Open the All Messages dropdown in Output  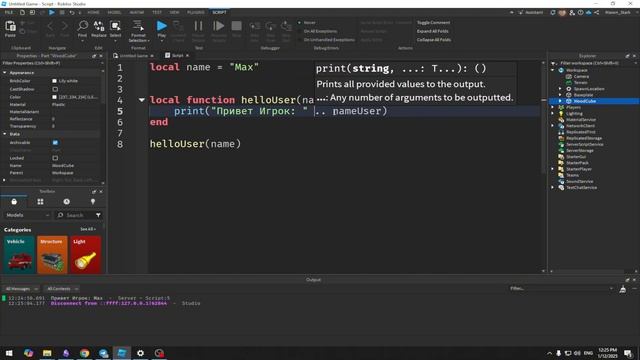22,289
